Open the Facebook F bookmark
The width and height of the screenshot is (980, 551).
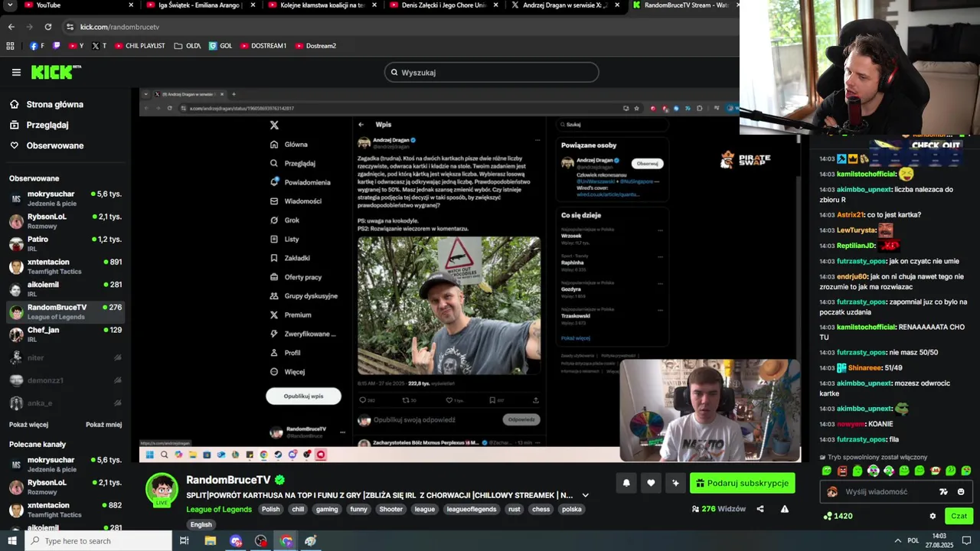(x=37, y=46)
